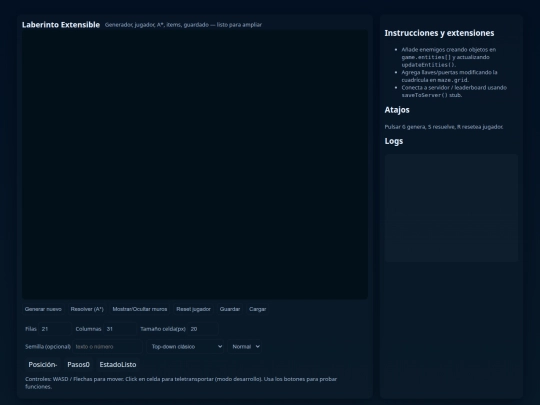The height and width of the screenshot is (405, 540).
Task: Click the Filas label
Action: click(31, 329)
